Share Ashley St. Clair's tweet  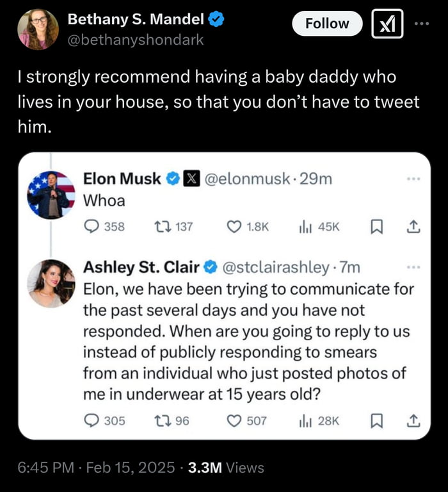(413, 420)
